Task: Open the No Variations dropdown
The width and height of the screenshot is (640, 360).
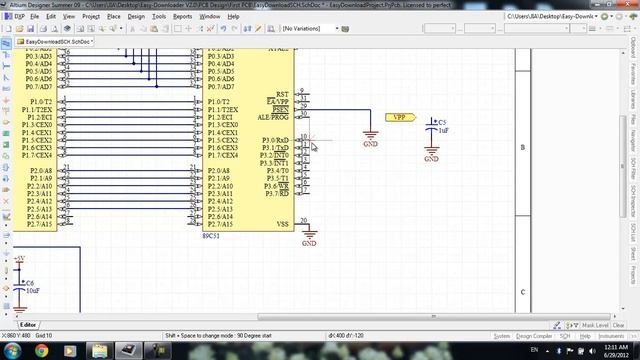Action: click(337, 29)
